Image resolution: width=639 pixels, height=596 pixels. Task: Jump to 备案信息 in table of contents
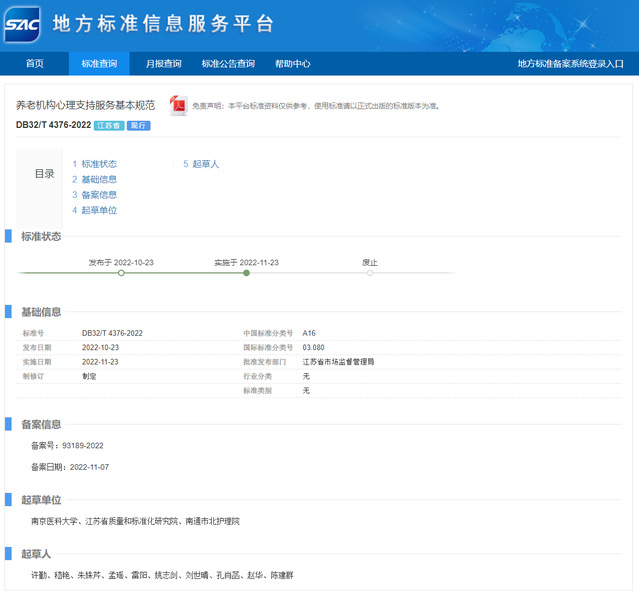[98, 195]
